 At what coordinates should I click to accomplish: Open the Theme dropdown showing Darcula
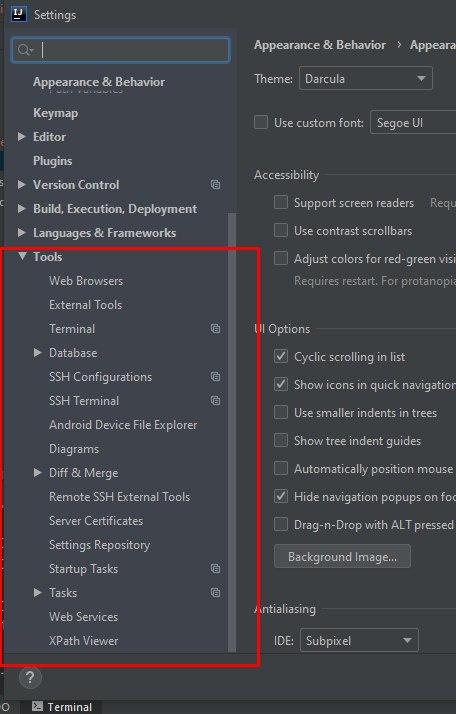[x=365, y=78]
